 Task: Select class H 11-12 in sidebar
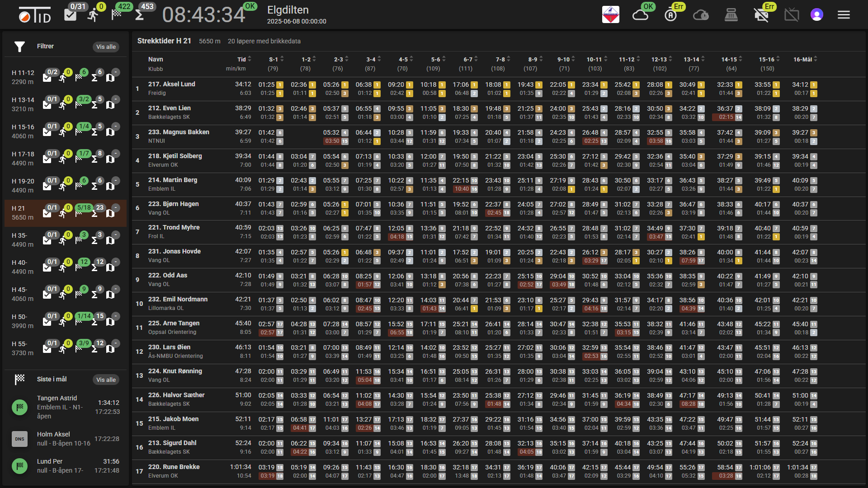66,77
